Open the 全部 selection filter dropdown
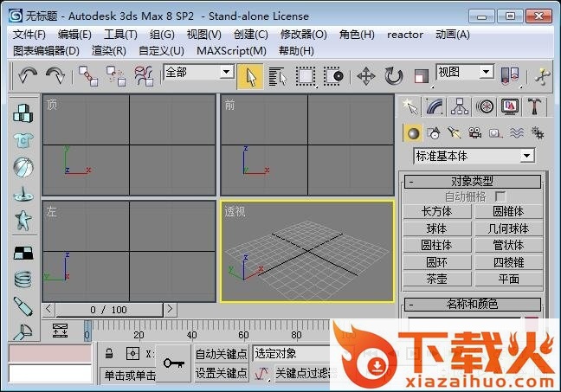The width and height of the screenshot is (561, 392). (197, 73)
